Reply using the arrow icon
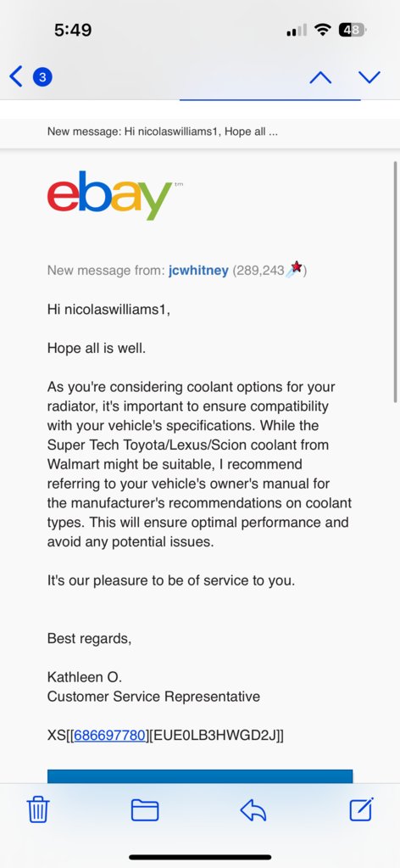The image size is (400, 868). [253, 810]
